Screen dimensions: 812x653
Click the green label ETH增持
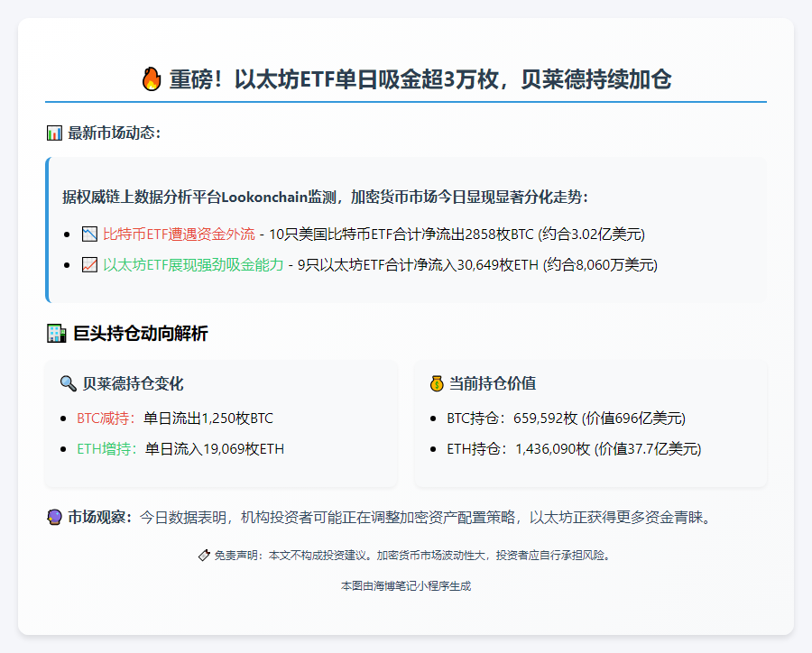[x=107, y=448]
